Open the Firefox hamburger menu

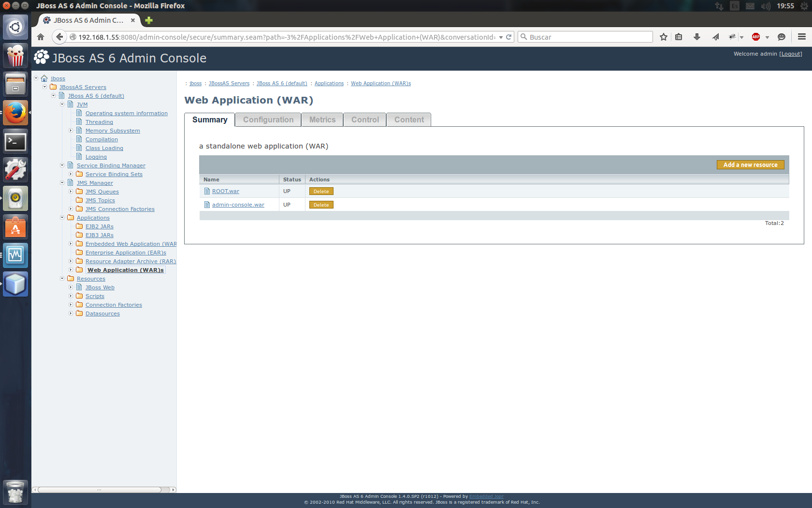point(801,37)
